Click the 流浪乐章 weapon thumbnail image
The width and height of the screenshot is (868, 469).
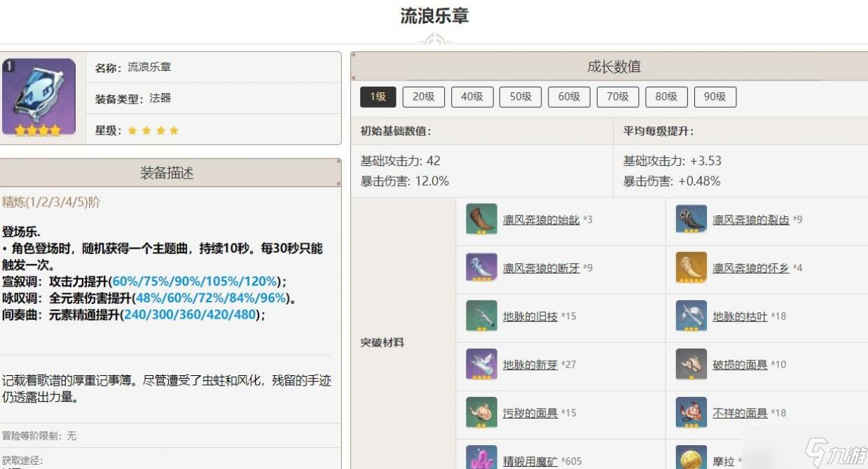tap(39, 97)
